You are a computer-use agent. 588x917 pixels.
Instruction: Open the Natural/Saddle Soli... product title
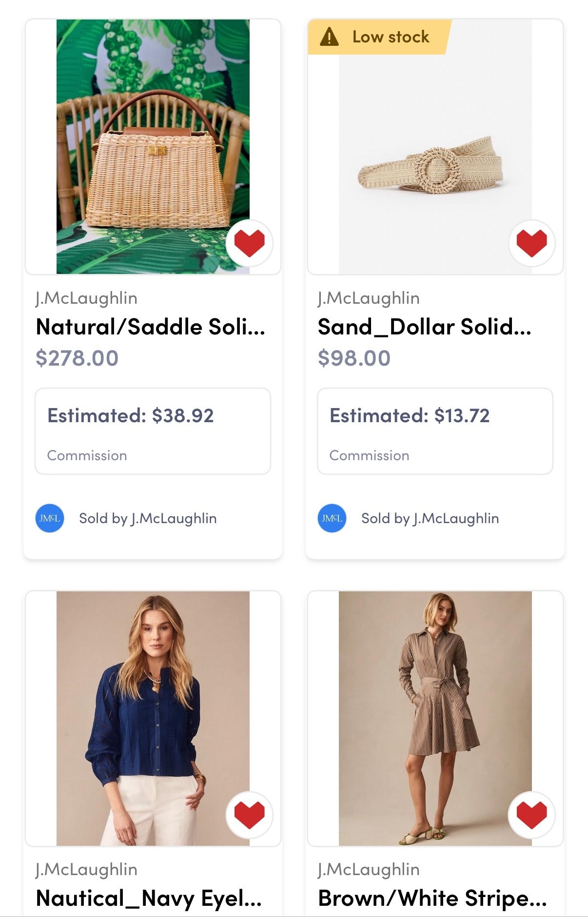150,327
